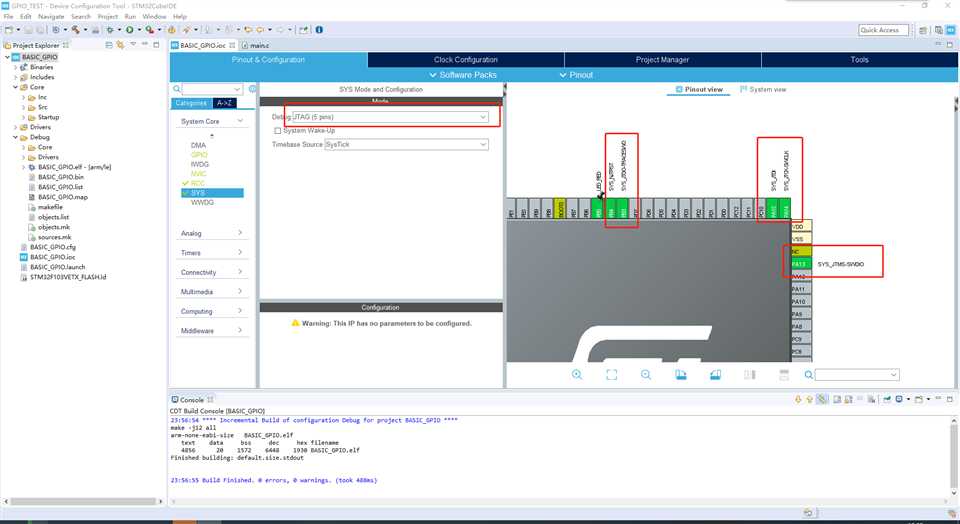Select Pinout view
960x524 pixels.
pyautogui.click(x=699, y=89)
